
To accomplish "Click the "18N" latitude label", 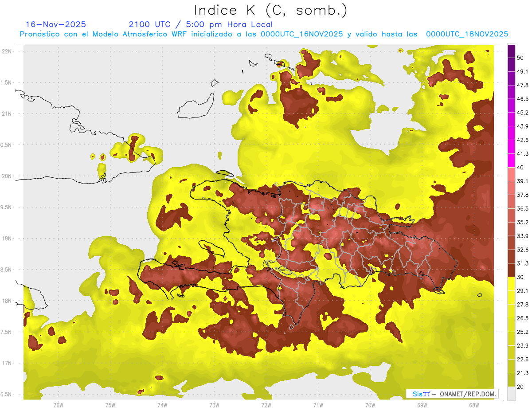I will (7, 301).
